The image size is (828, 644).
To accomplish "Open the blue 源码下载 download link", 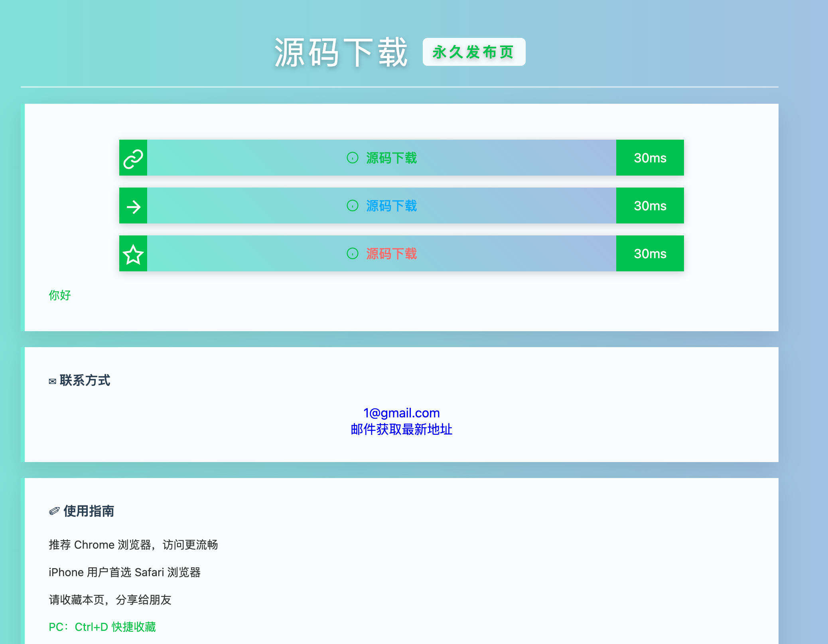I will 392,206.
